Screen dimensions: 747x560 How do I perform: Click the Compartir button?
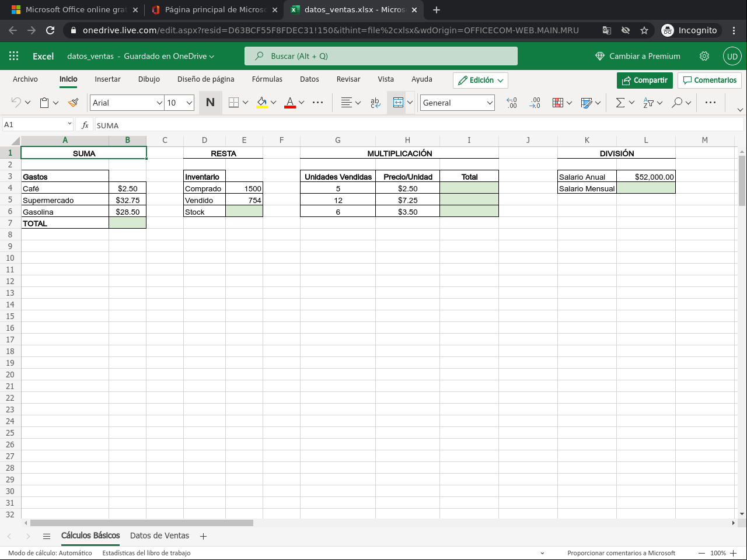(x=644, y=80)
